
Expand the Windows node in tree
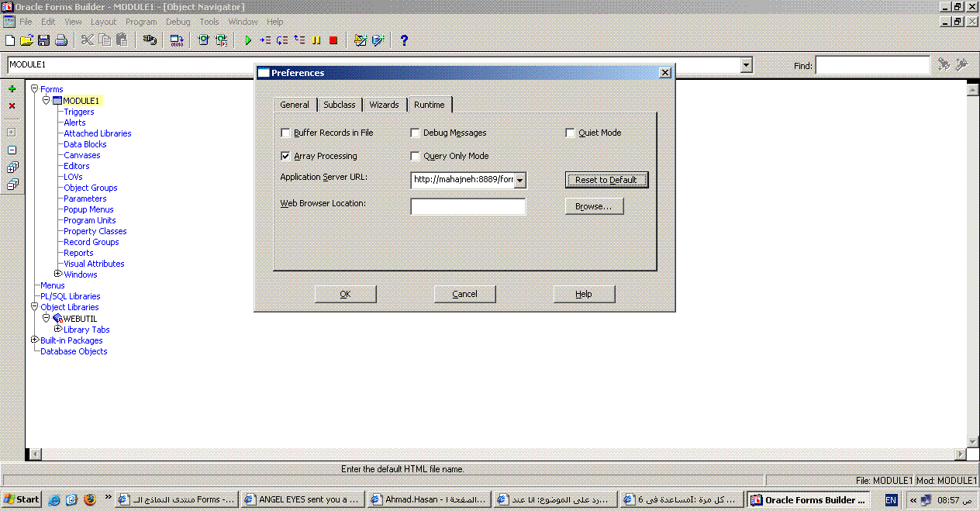point(58,274)
